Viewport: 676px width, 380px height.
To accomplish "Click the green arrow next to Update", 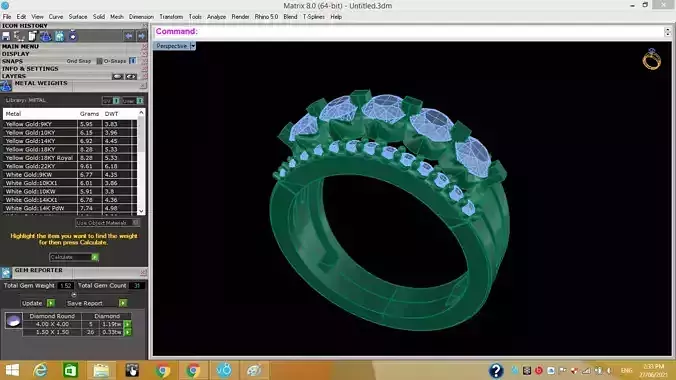I will tap(50, 303).
